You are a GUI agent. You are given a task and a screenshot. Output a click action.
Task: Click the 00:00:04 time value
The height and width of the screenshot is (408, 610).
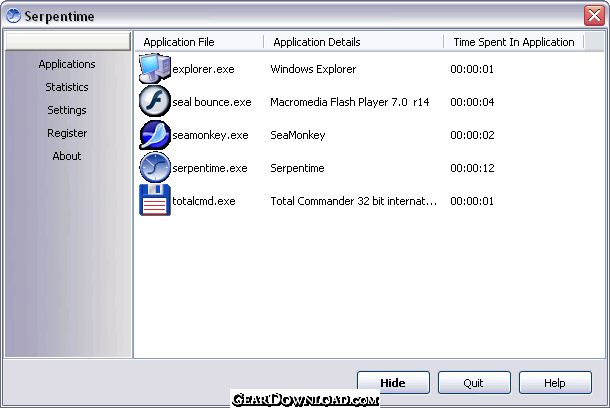click(472, 102)
